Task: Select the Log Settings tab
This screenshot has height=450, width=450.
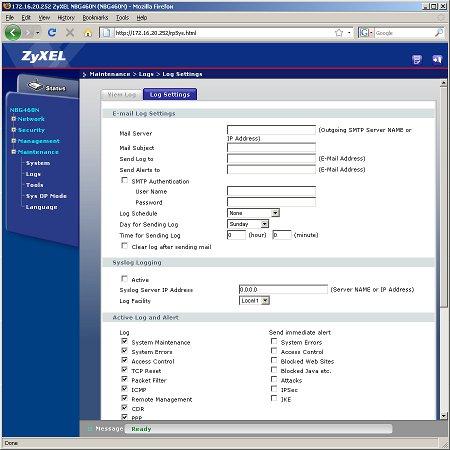Action: (170, 94)
